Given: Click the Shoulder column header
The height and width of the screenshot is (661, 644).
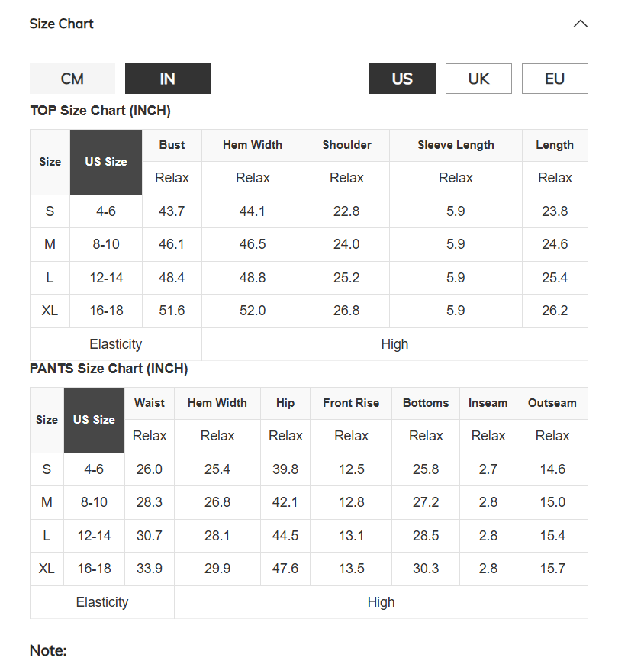Looking at the screenshot, I should 347,145.
